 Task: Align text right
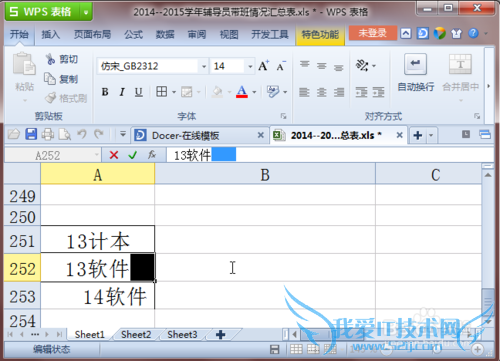click(339, 92)
